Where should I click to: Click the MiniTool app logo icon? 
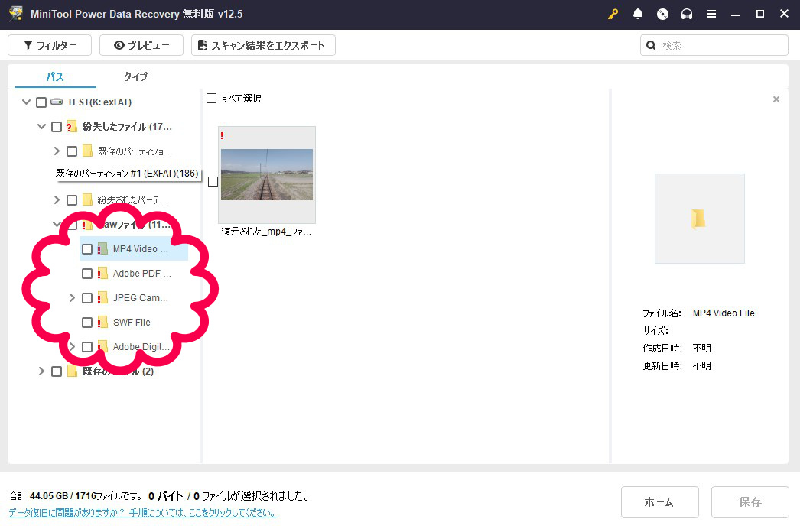click(x=16, y=13)
